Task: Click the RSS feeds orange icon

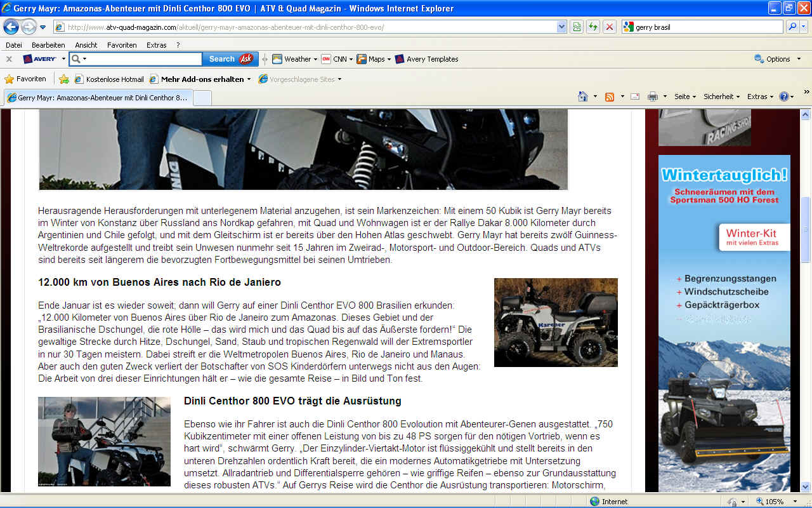Action: click(x=610, y=97)
